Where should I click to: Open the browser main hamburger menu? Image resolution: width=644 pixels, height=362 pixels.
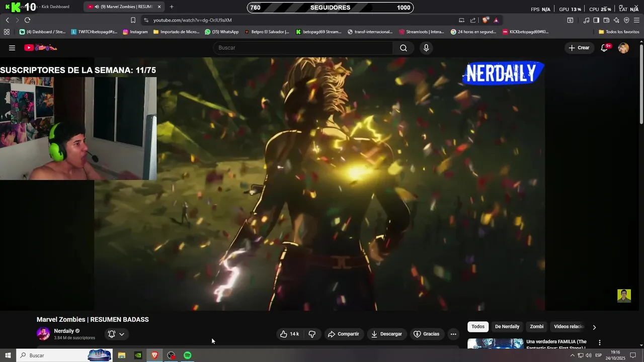coord(636,20)
